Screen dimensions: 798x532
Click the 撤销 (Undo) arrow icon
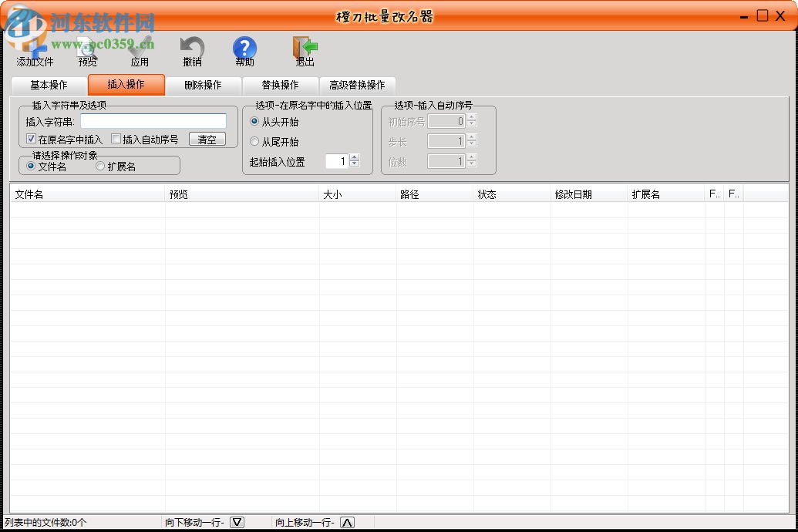[191, 46]
